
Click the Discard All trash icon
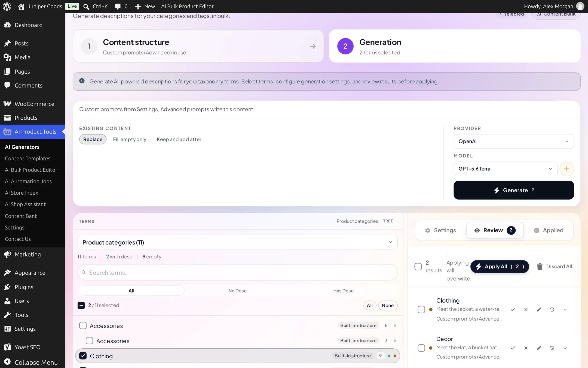tap(540, 267)
